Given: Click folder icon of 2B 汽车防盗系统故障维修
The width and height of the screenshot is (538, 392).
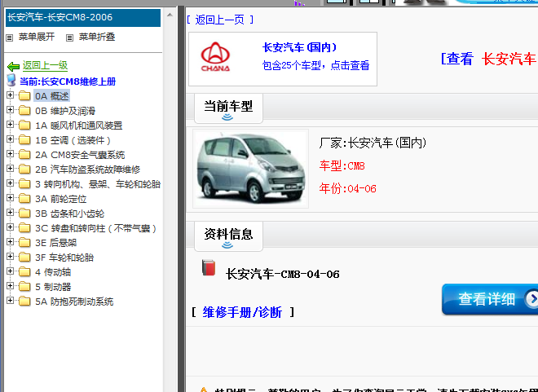Looking at the screenshot, I should pos(24,169).
